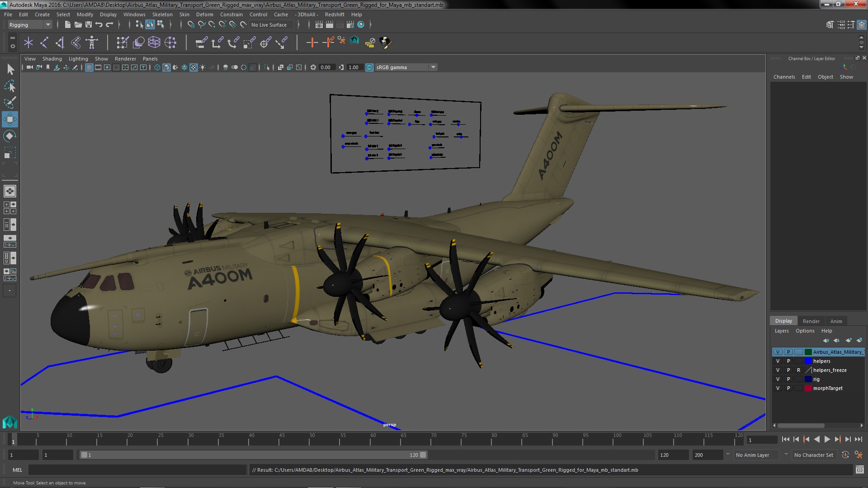Viewport: 868px width, 488px height.
Task: Toggle visibility of rig layer
Action: (778, 379)
